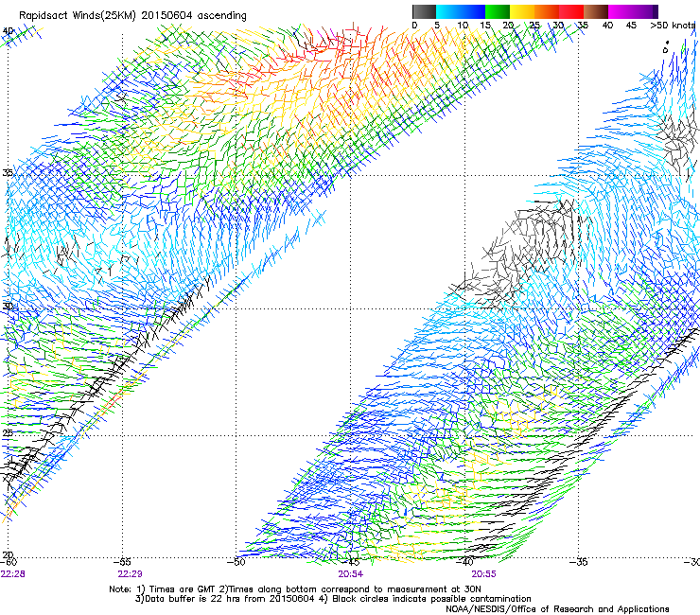Click the longitude label '-50'
This screenshot has width=700, height=615.
(x=236, y=562)
